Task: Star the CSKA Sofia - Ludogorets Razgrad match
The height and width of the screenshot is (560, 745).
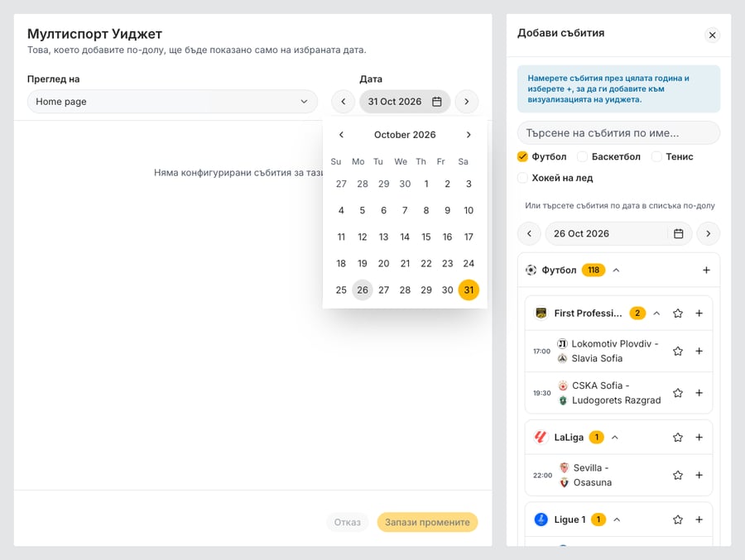Action: 677,393
